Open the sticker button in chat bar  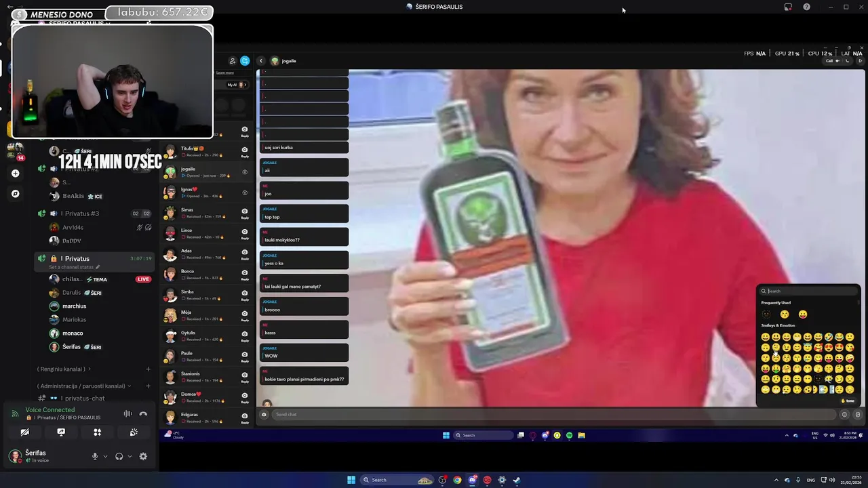(857, 414)
